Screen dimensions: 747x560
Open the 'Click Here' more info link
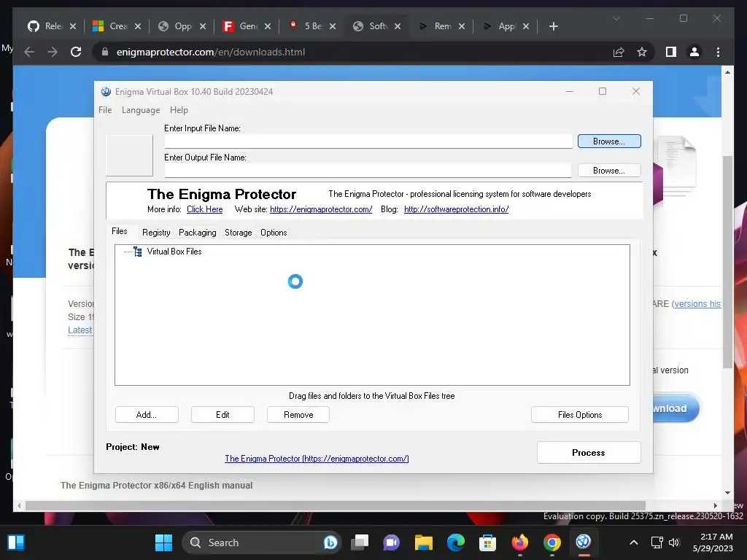tap(204, 209)
